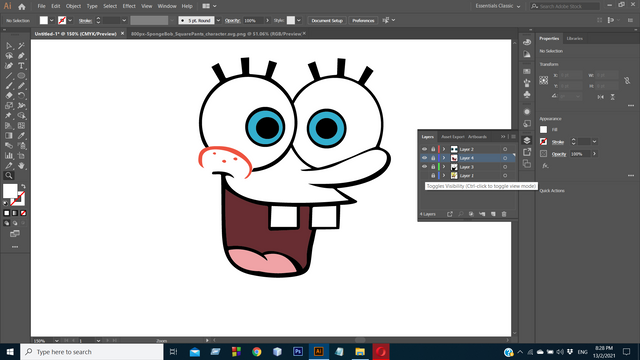Select the Eraser tool

pos(9,96)
